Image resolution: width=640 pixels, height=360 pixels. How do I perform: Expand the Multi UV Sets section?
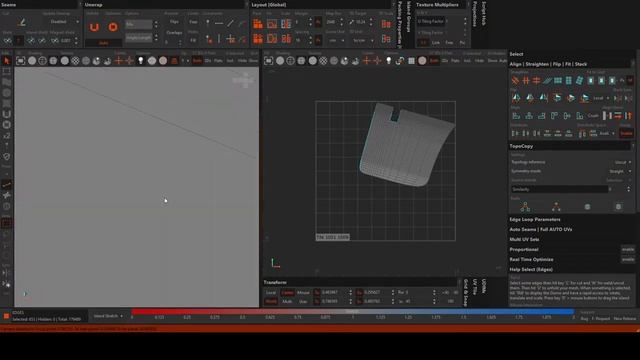click(x=524, y=240)
